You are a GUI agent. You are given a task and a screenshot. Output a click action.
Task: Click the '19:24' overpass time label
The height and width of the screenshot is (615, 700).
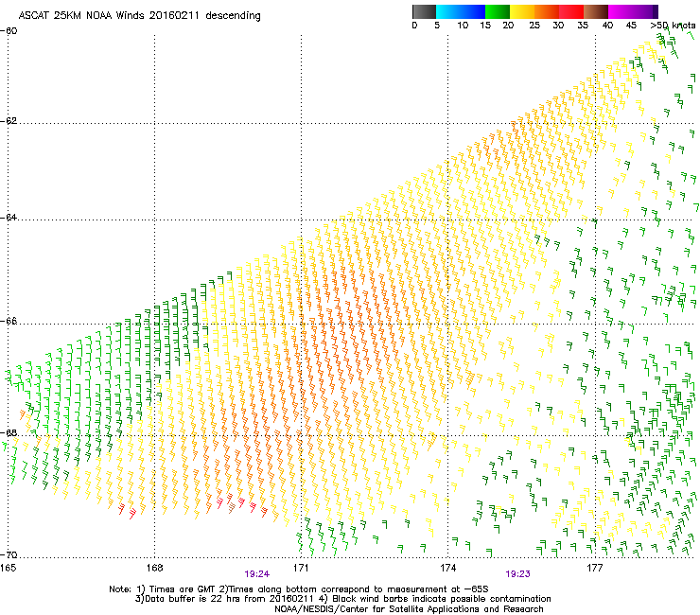(x=256, y=574)
